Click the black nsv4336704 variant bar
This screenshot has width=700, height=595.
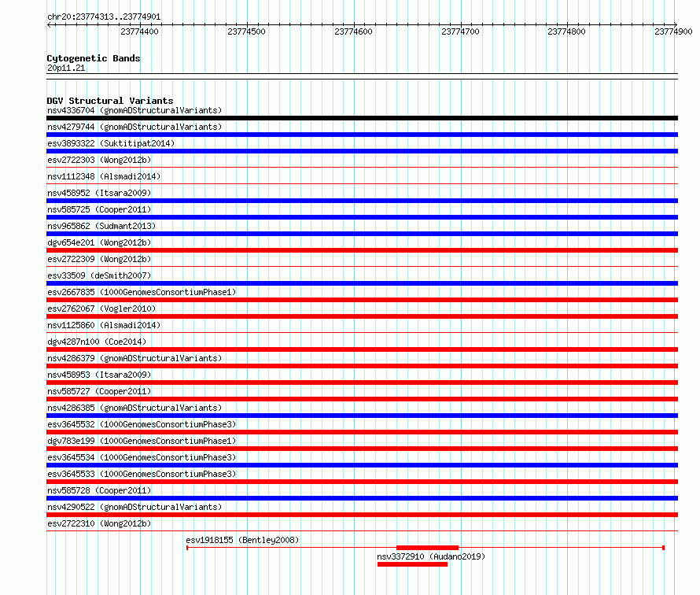362,118
